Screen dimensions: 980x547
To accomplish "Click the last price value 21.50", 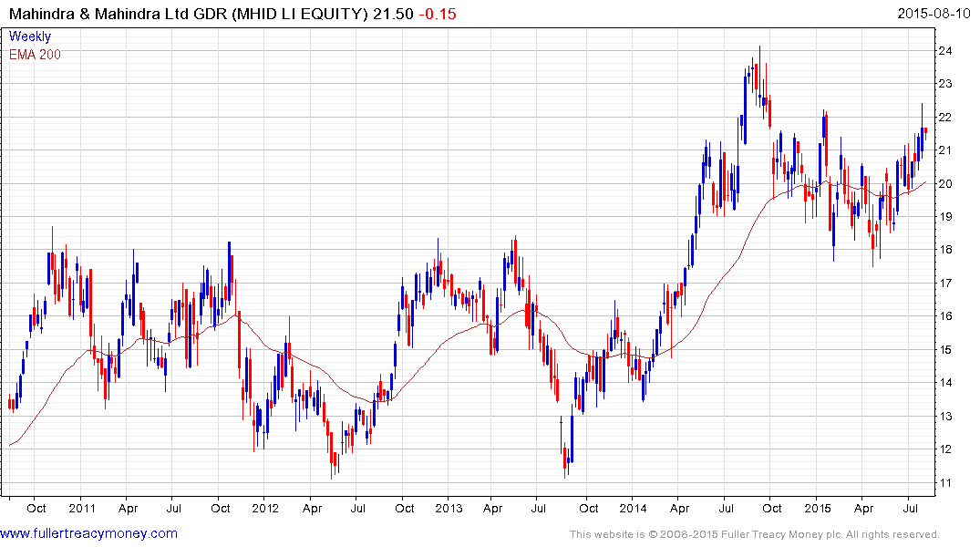I will 393,14.
